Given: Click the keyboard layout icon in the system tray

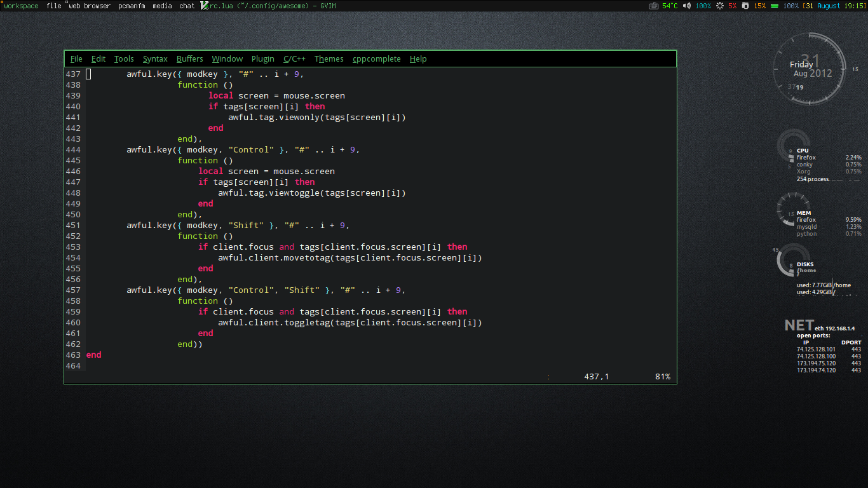Looking at the screenshot, I should (654, 6).
